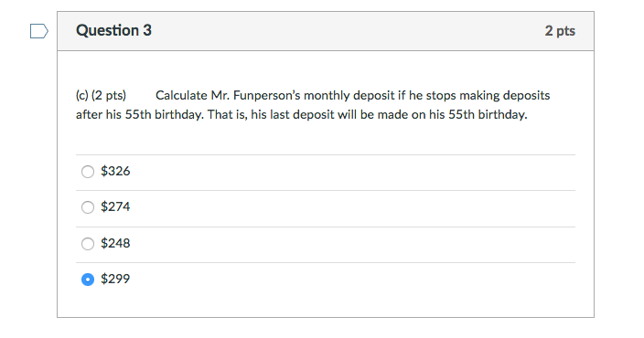Click the $326 answer label text

pyautogui.click(x=115, y=171)
